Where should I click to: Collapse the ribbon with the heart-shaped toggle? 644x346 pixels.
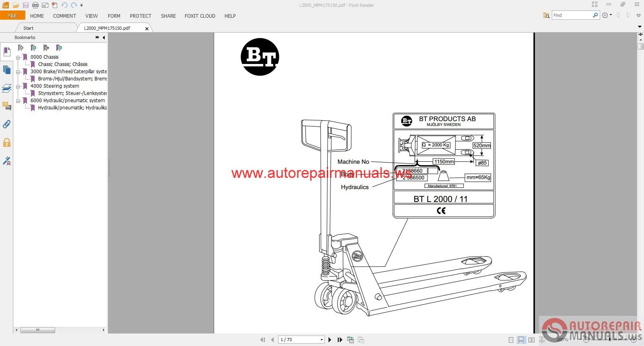[x=638, y=15]
